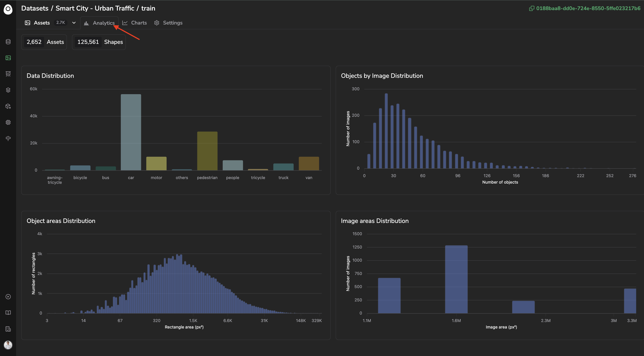The width and height of the screenshot is (644, 356).
Task: Switch to the Settings tab
Action: click(x=168, y=23)
